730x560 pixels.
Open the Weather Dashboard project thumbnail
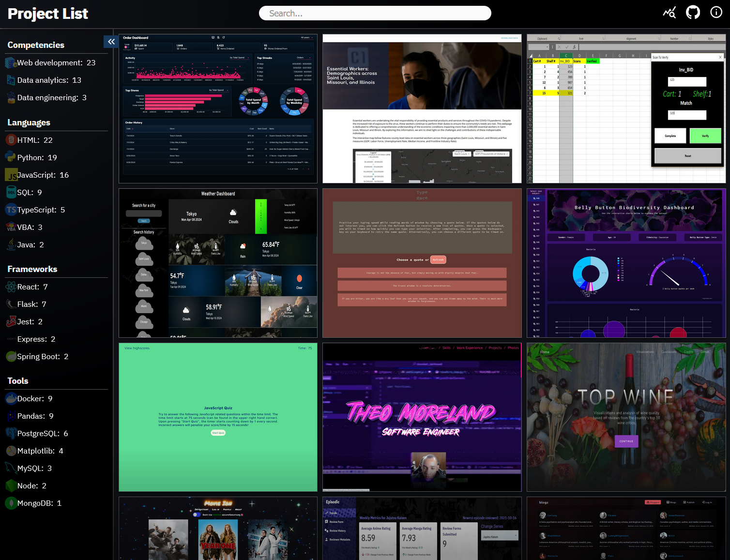(218, 263)
